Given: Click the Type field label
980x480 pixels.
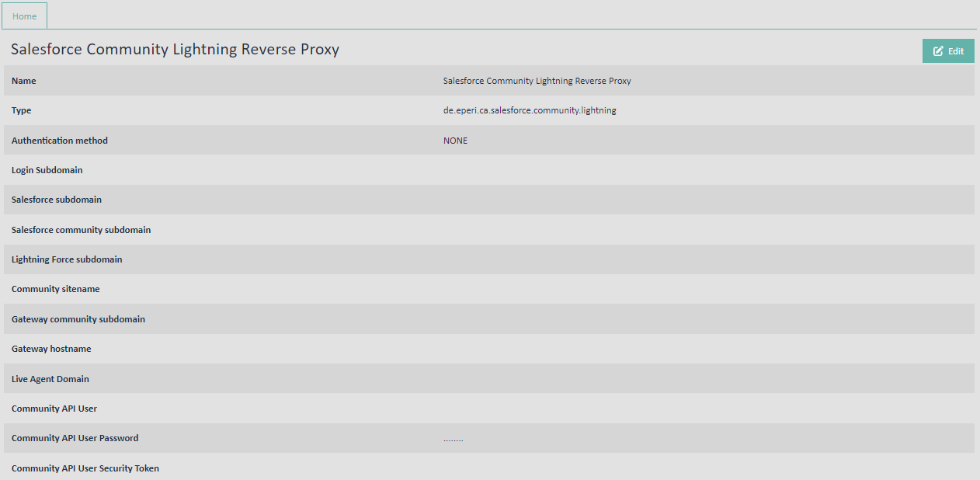Looking at the screenshot, I should [22, 110].
